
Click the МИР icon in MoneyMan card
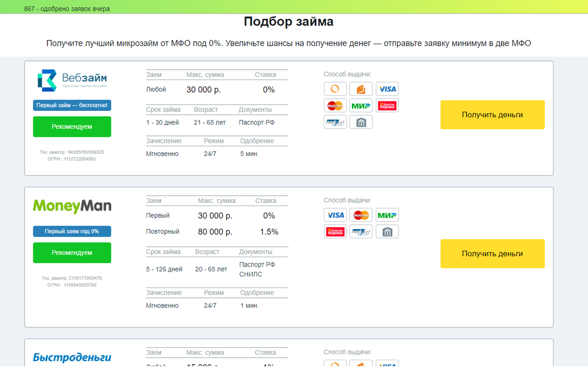(387, 215)
